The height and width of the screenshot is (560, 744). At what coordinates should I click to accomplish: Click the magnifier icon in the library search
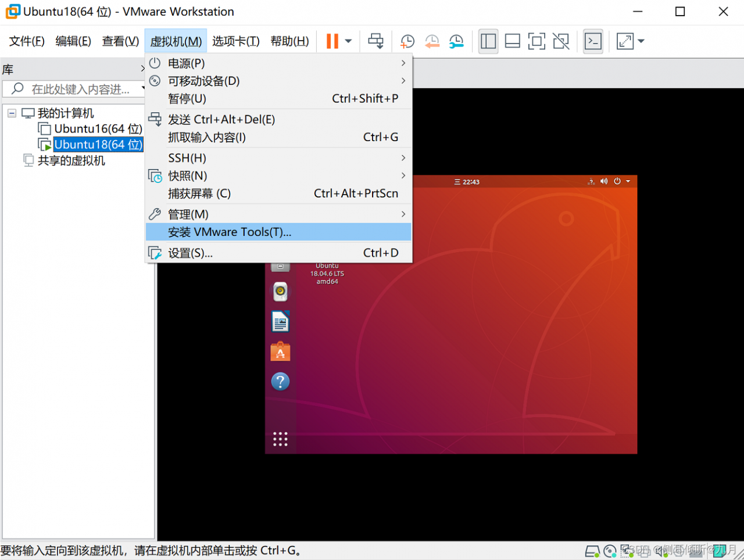tap(17, 88)
